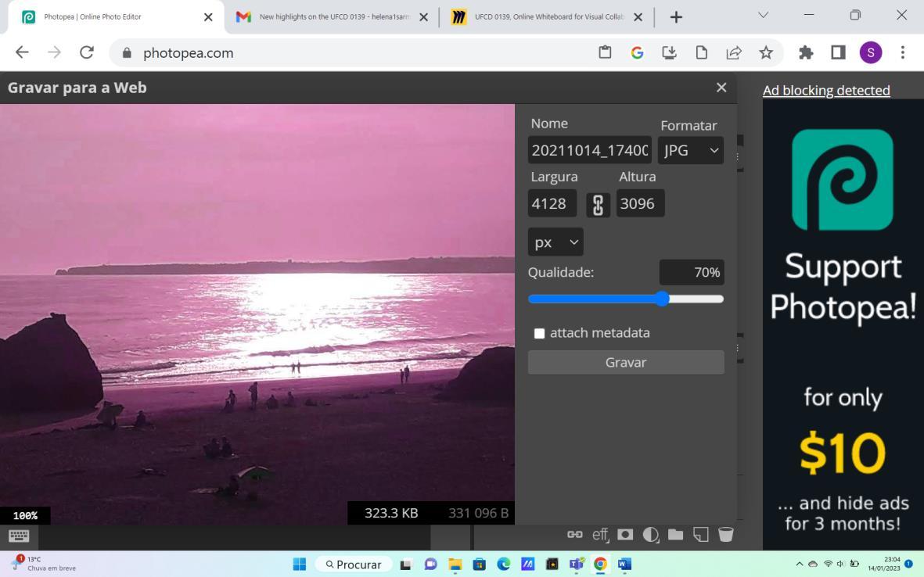924x577 pixels.
Task: Add a new layer icon
Action: (701, 535)
